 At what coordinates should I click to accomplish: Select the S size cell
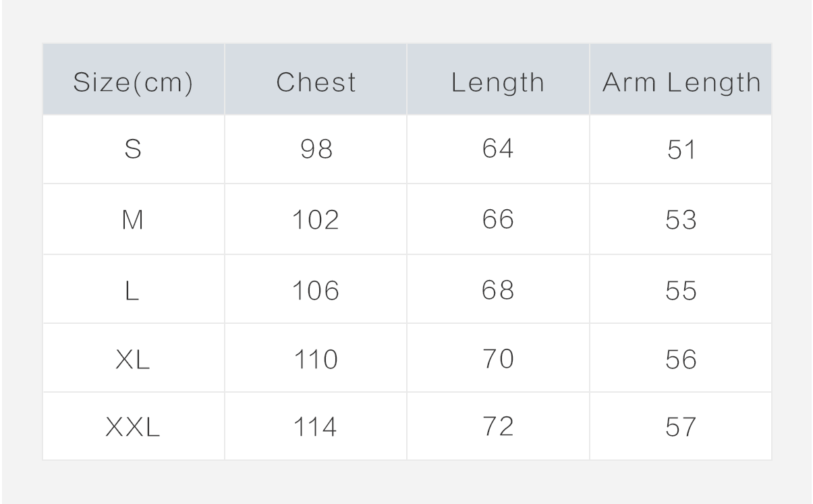point(133,150)
